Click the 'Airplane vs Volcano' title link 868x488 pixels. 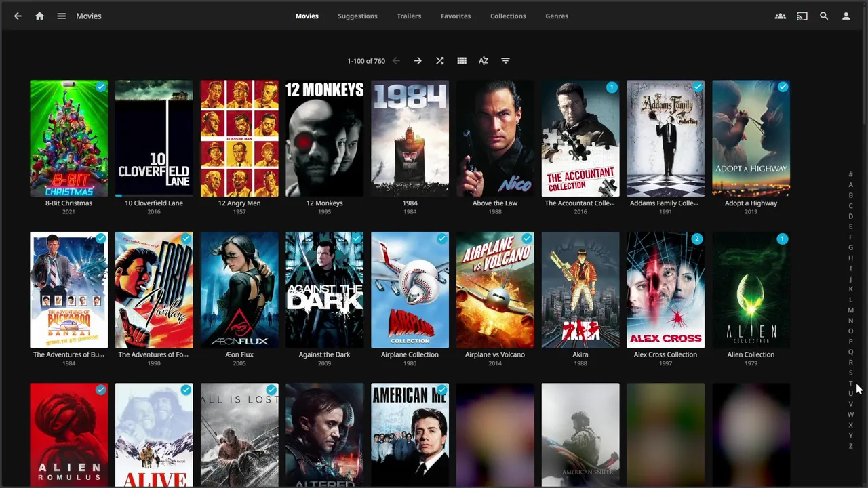coord(495,354)
